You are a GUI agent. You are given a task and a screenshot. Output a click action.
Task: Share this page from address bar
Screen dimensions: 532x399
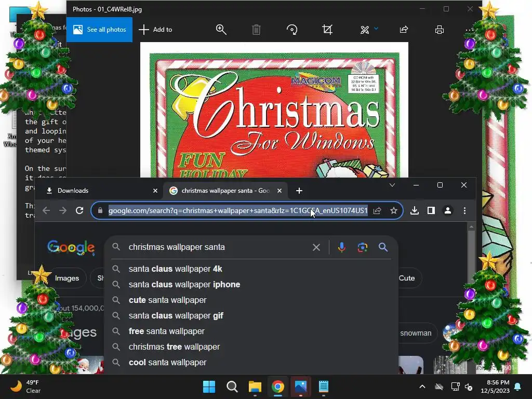tap(377, 211)
